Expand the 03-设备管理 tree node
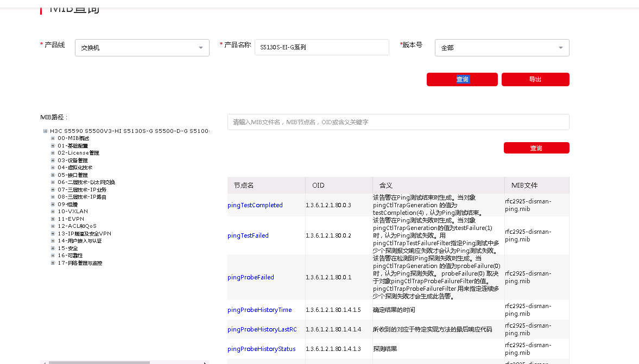Screen dimensions: 639x364 pos(53,161)
